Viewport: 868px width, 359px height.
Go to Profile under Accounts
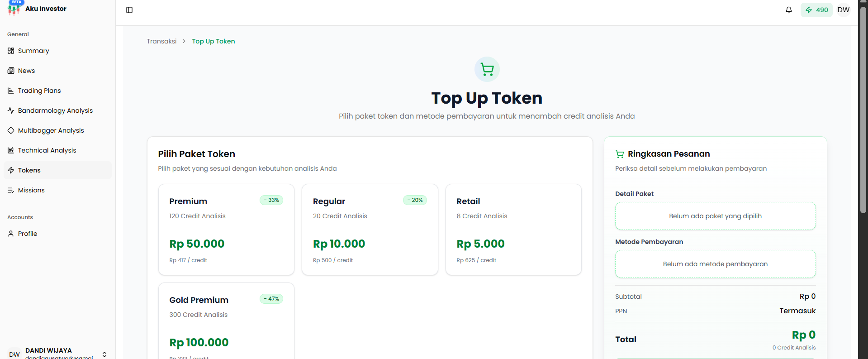(28, 234)
